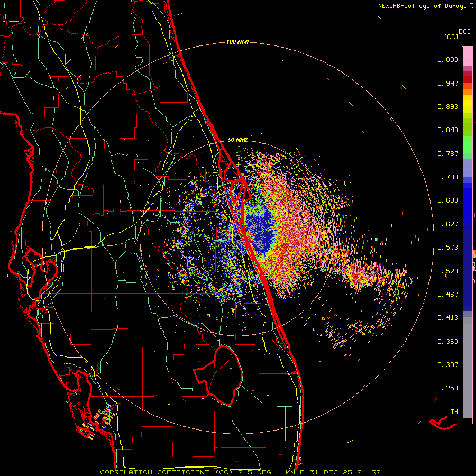Select the 0.733 color scale value

448,177
